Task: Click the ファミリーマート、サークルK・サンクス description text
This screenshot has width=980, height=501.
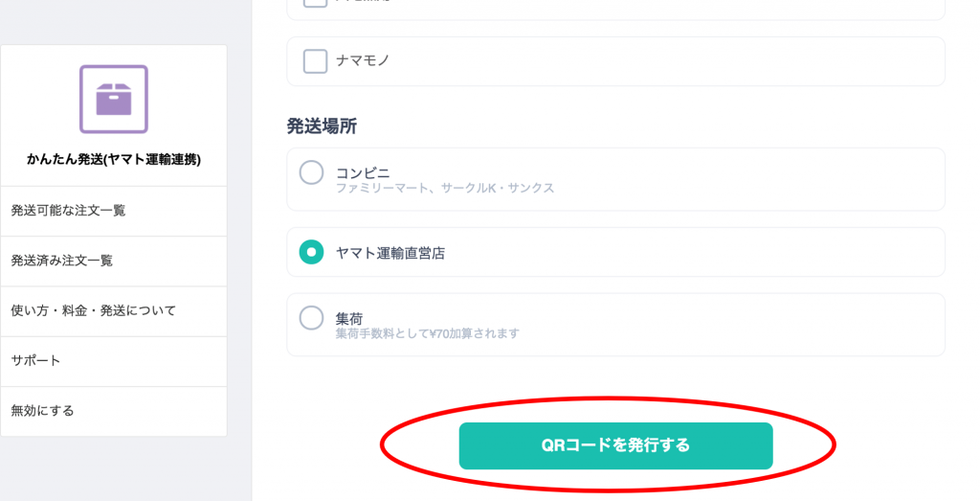Action: pos(445,189)
